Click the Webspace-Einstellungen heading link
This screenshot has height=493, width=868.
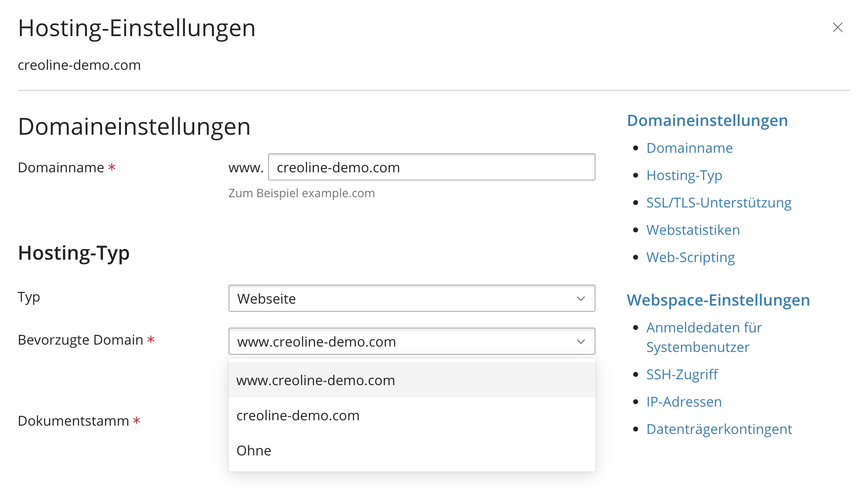coord(718,300)
